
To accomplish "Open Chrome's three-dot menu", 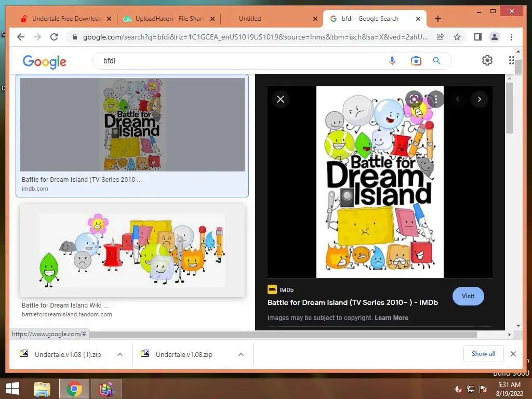I will tap(511, 37).
